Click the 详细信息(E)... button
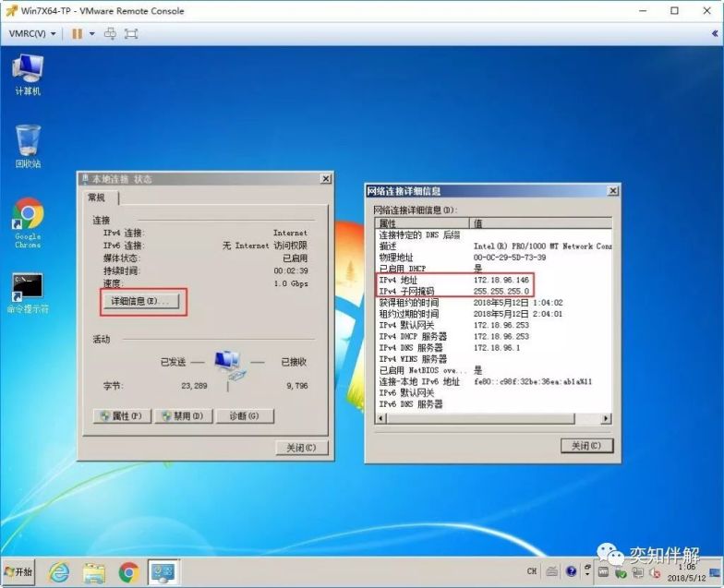The image size is (724, 588). (x=140, y=301)
